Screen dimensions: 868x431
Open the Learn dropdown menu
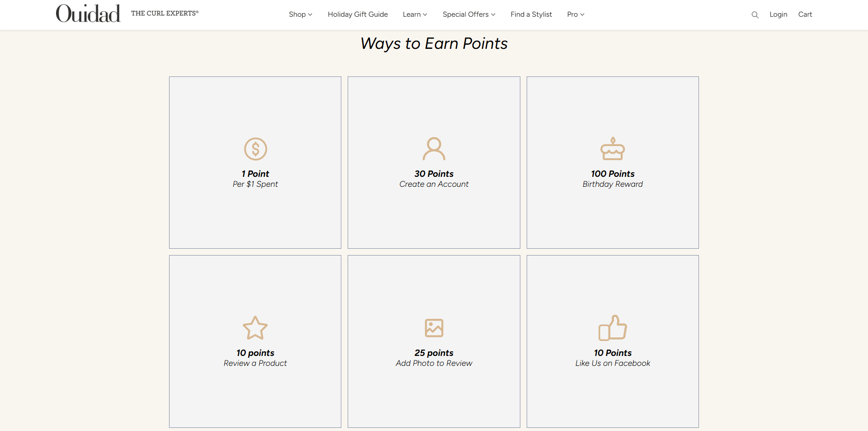415,14
